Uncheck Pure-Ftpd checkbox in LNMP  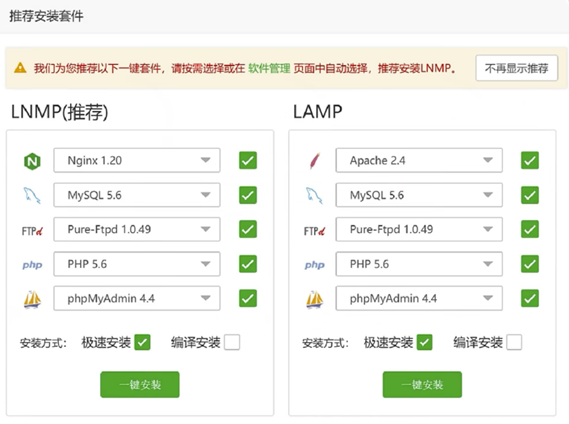tap(248, 229)
